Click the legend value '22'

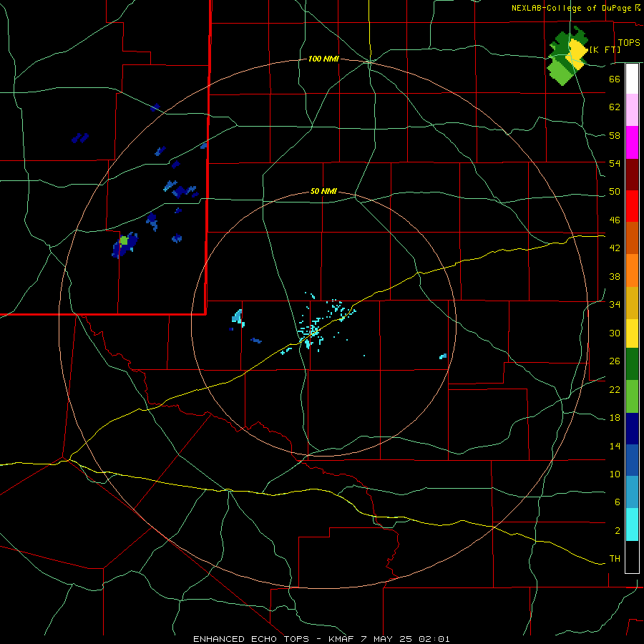[x=615, y=390]
